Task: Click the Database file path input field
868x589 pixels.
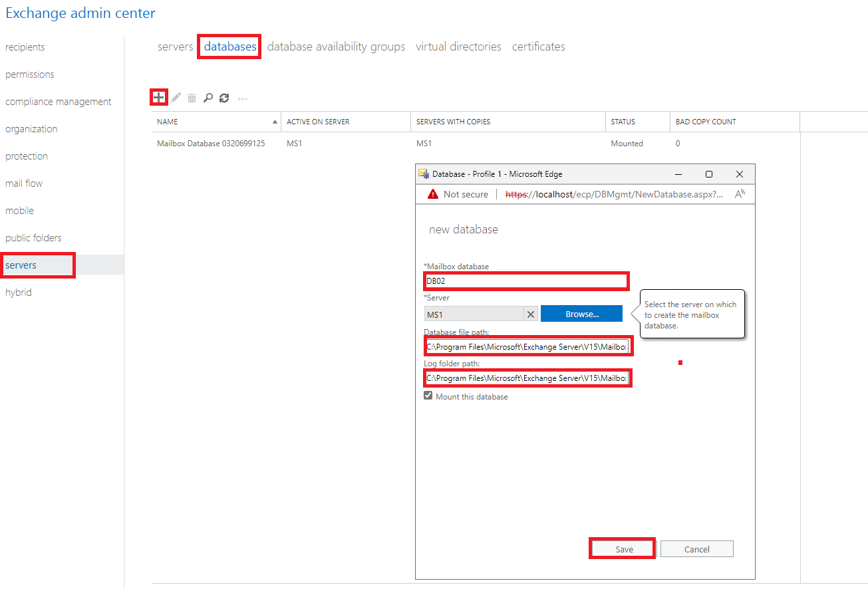Action: tap(526, 347)
